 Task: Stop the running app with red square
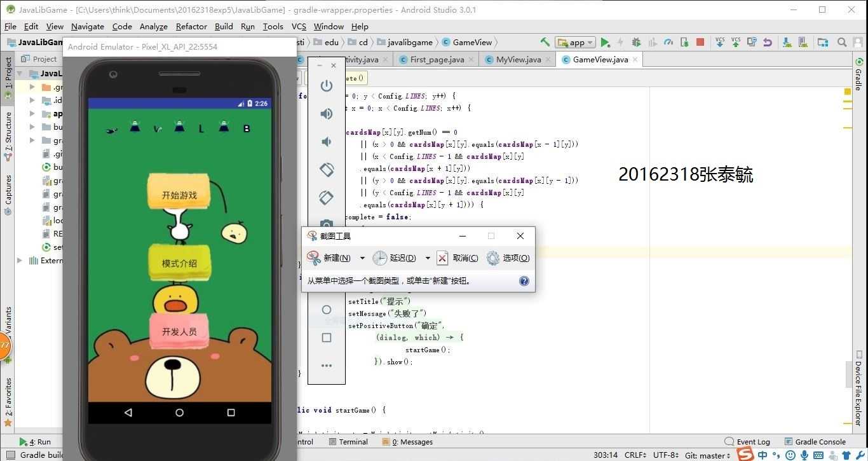[700, 42]
